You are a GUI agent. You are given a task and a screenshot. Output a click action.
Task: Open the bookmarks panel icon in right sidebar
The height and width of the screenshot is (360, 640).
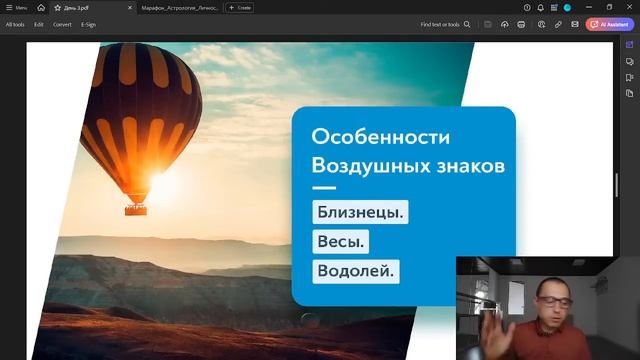click(629, 78)
